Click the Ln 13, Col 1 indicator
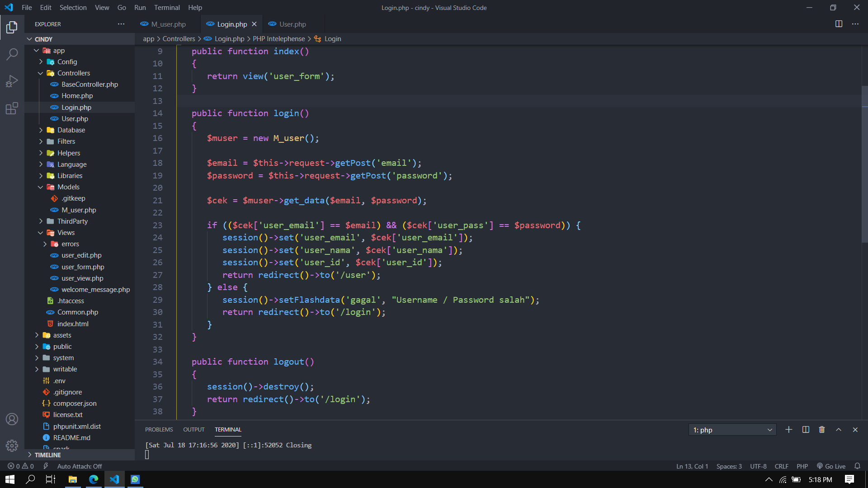The image size is (868, 488). (x=692, y=466)
